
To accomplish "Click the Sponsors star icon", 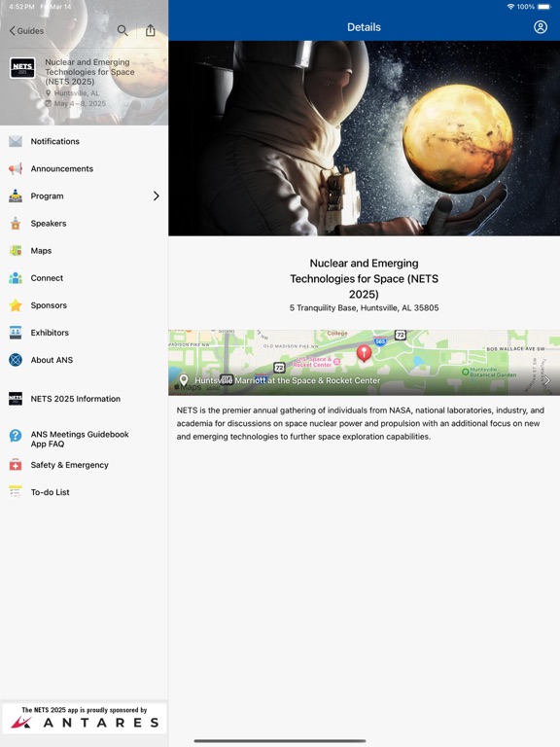I will (16, 305).
